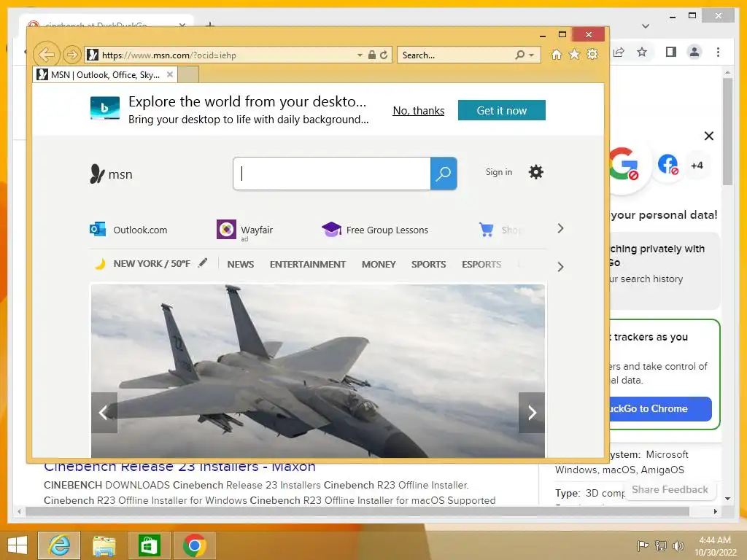Click Chrome's vertical scrollbar thumb
The image size is (747, 560).
(727, 131)
